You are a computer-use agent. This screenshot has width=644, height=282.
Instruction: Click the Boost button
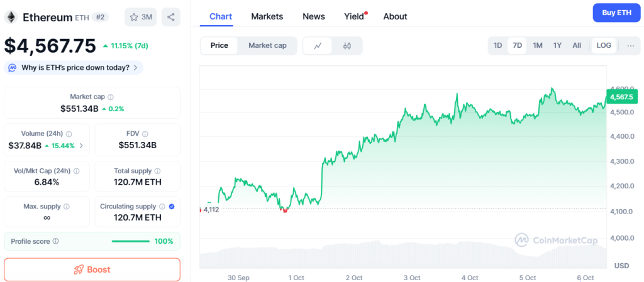pyautogui.click(x=92, y=269)
